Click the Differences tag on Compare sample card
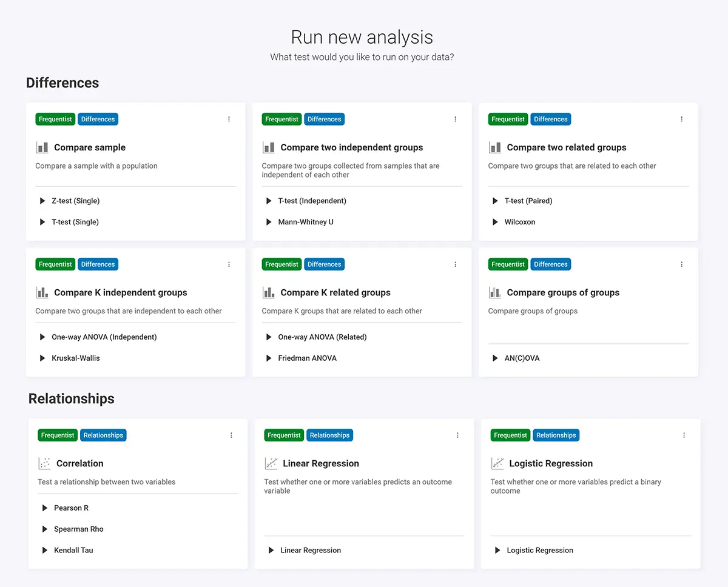The height and width of the screenshot is (587, 728). 98,119
